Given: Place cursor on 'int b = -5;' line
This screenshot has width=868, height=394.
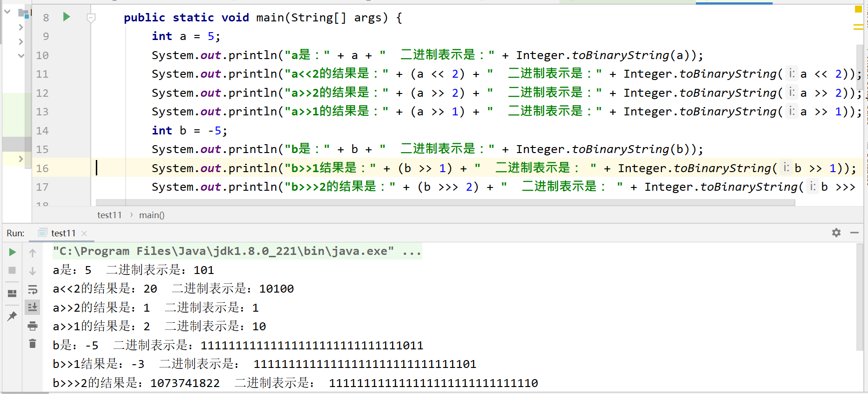Looking at the screenshot, I should pyautogui.click(x=189, y=131).
